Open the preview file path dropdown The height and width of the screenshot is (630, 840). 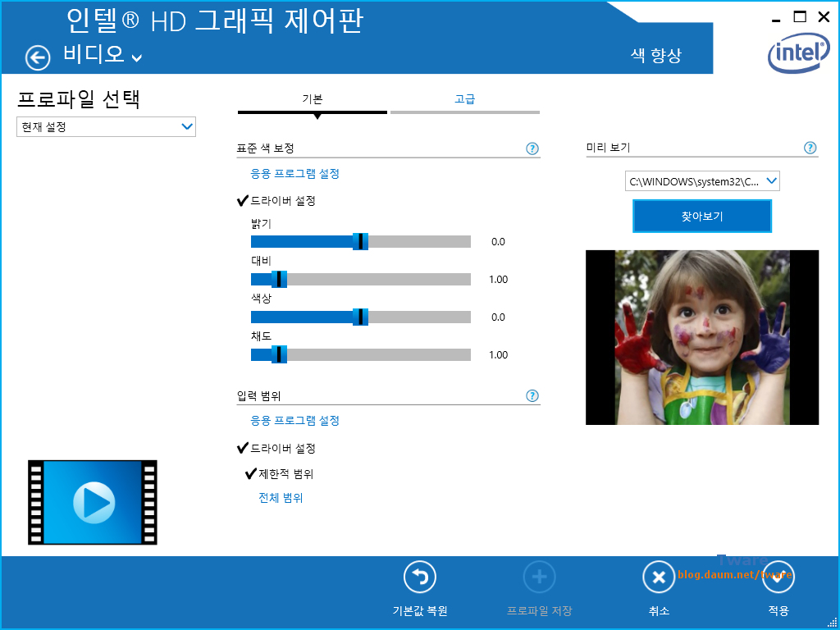702,181
